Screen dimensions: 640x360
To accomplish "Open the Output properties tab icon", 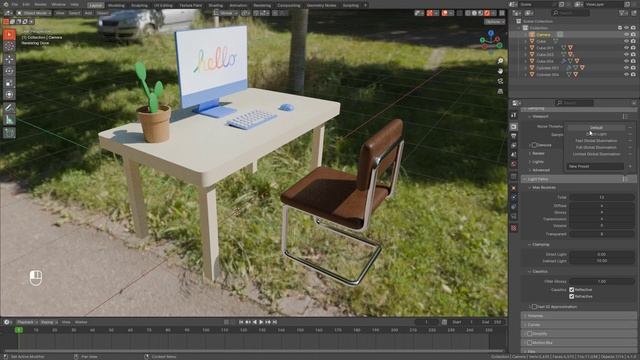I will coord(514,136).
